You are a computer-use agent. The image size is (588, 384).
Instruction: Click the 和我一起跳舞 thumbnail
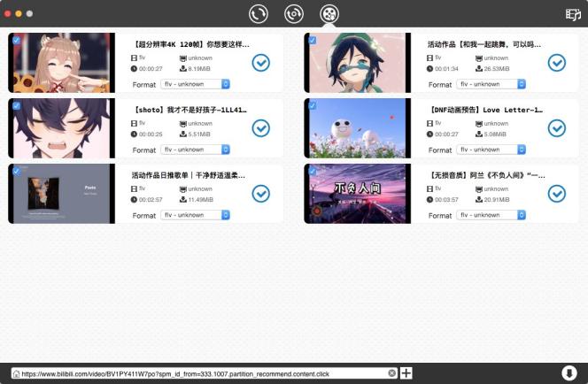(358, 63)
